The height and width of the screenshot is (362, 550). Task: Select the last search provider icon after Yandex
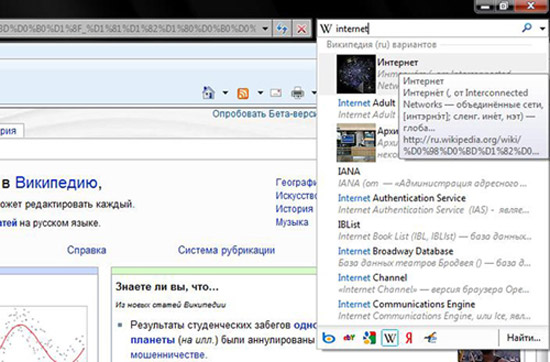tap(430, 338)
